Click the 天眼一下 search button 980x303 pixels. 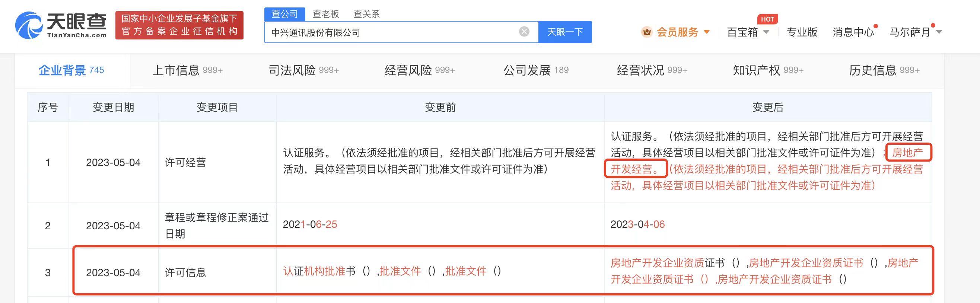pyautogui.click(x=565, y=32)
